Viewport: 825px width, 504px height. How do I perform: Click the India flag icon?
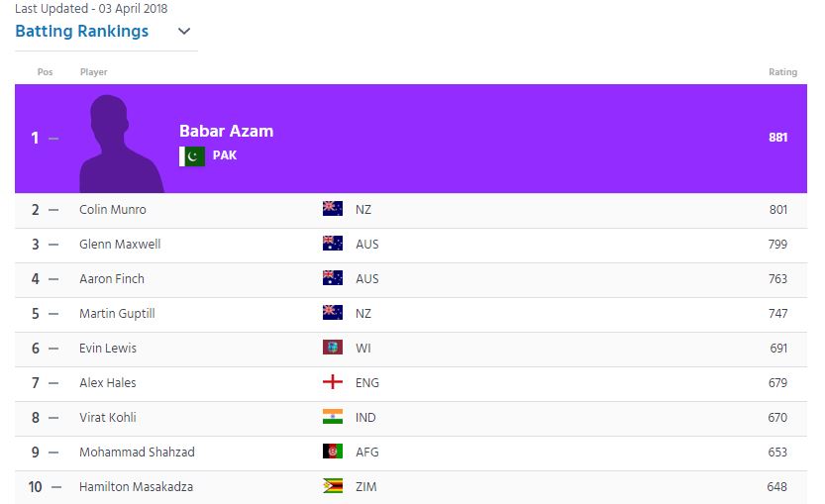(333, 417)
